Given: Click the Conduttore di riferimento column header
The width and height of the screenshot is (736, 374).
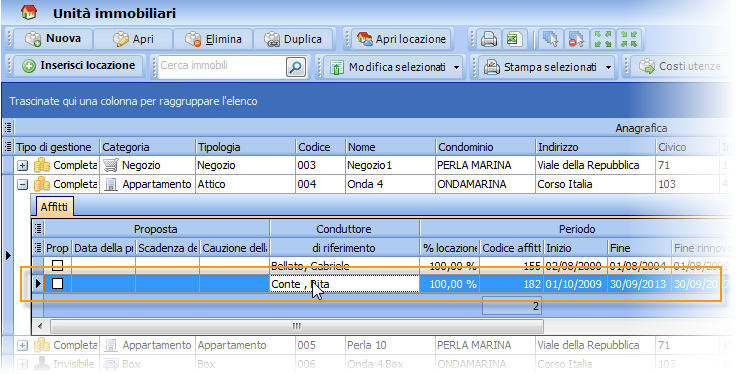Looking at the screenshot, I should coord(344,247).
